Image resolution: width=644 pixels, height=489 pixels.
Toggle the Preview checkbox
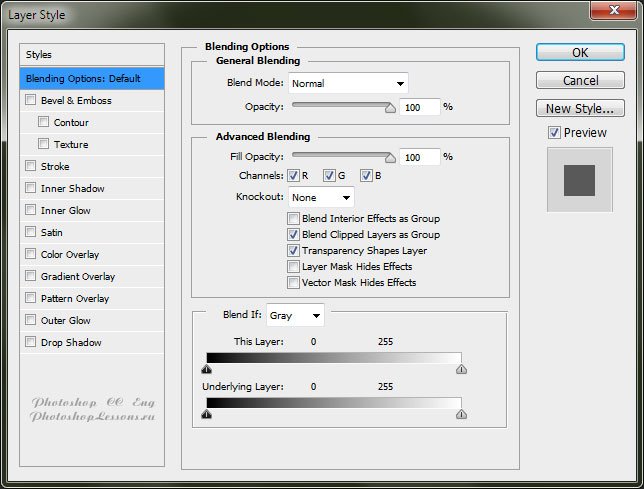tap(554, 133)
